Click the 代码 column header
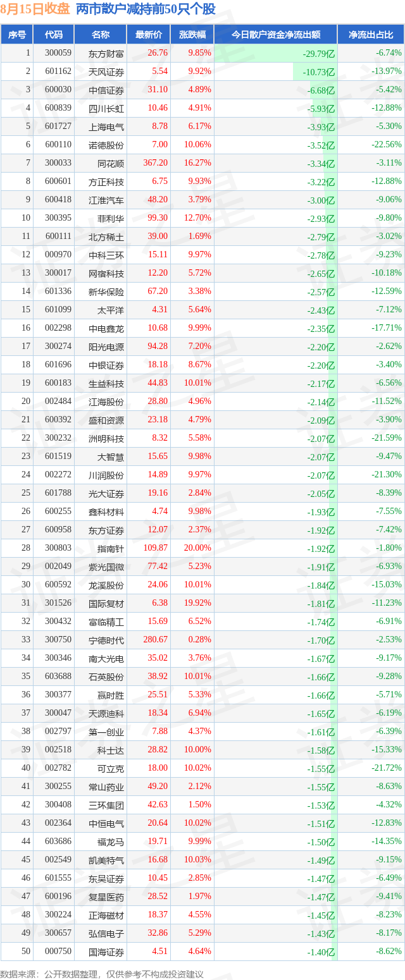This screenshot has width=405, height=980. 54,35
